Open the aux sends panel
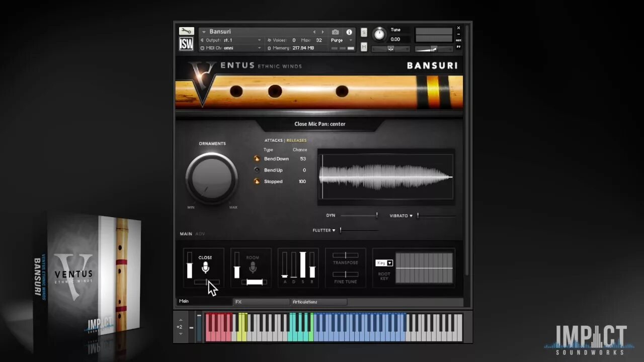644x362 pixels. pos(458,40)
